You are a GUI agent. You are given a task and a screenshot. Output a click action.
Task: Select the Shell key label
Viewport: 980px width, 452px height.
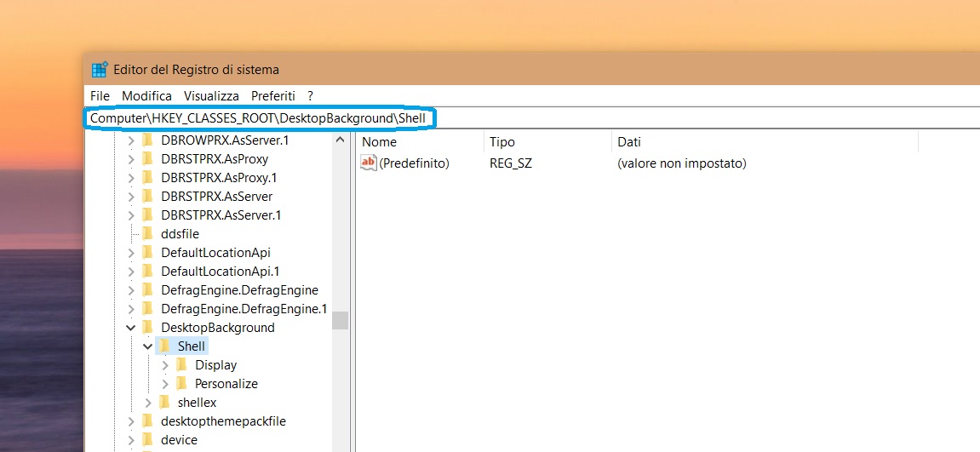point(192,346)
